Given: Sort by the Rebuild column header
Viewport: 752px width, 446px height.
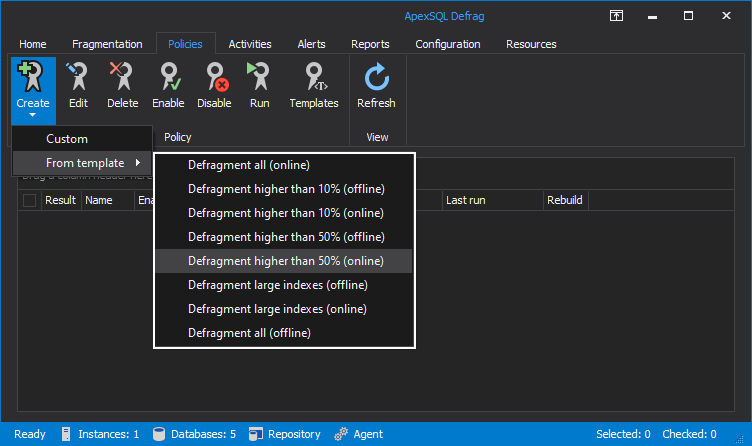Looking at the screenshot, I should point(565,200).
